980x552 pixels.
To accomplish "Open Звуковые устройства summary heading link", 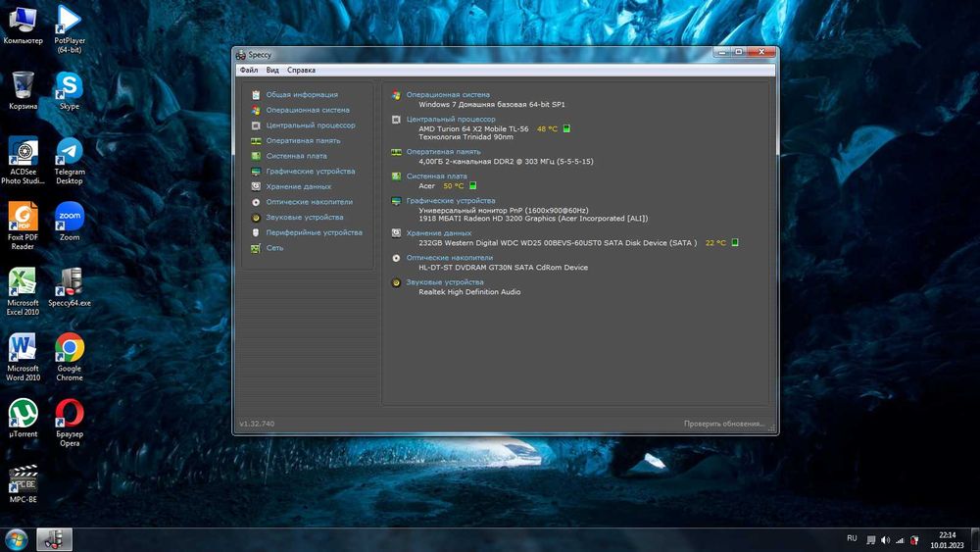I will [x=444, y=282].
